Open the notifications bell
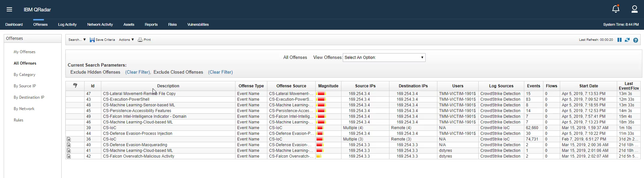The height and width of the screenshot is (178, 644). [x=616, y=9]
